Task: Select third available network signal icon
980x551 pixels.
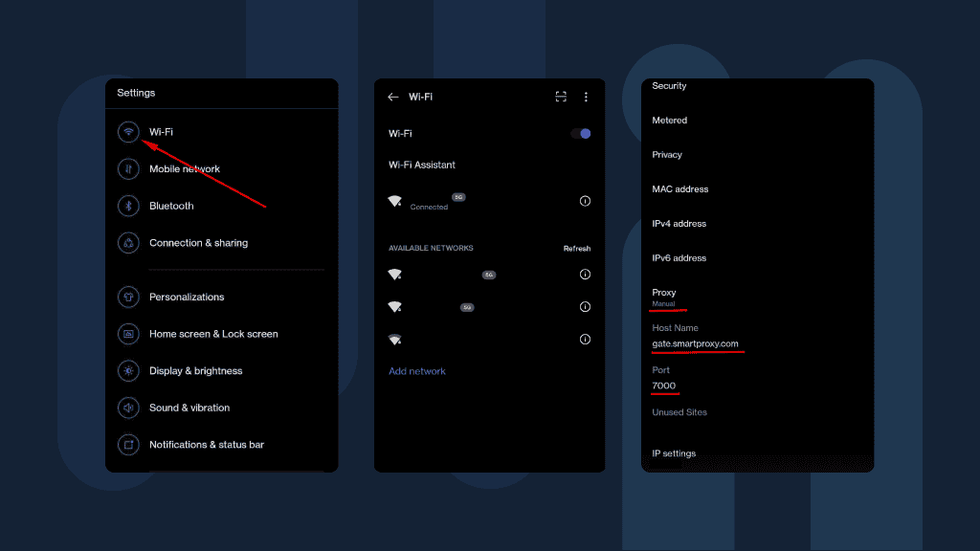Action: click(394, 340)
